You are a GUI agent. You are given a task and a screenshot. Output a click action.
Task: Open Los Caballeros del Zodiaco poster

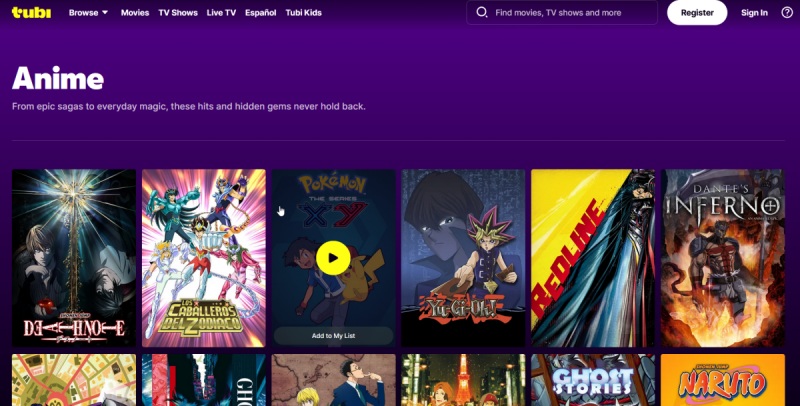tap(204, 258)
